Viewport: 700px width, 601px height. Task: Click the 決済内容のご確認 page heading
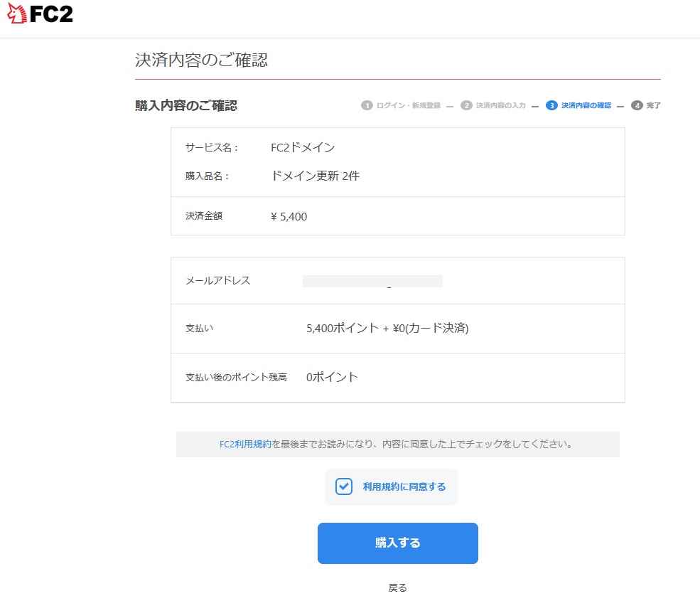(201, 60)
